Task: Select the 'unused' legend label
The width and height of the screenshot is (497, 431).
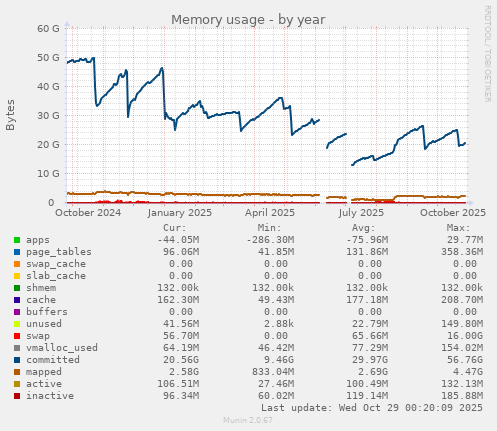Action: (44, 324)
